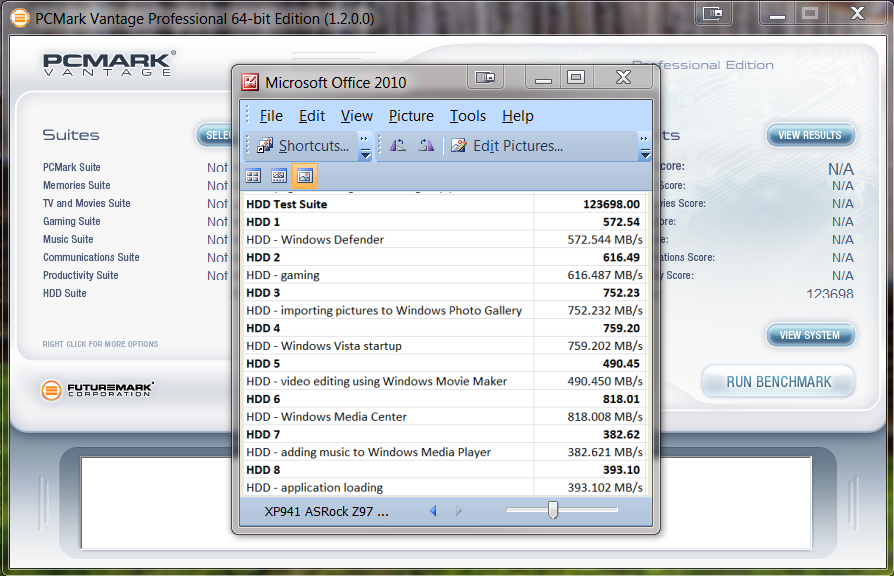
Task: Click the VIEW SYSTEM button
Action: [810, 335]
